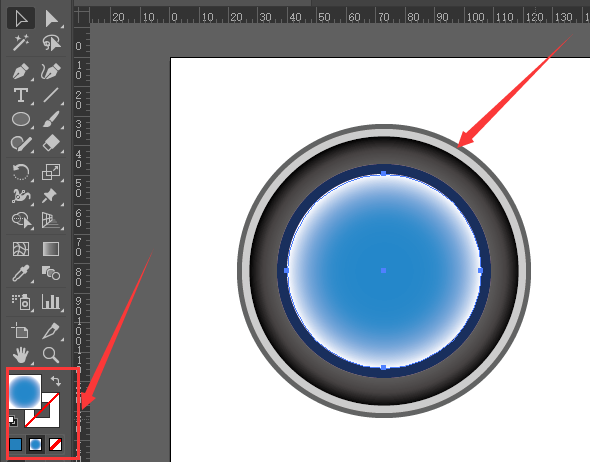
Task: Select the Gradient tool
Action: pyautogui.click(x=51, y=249)
